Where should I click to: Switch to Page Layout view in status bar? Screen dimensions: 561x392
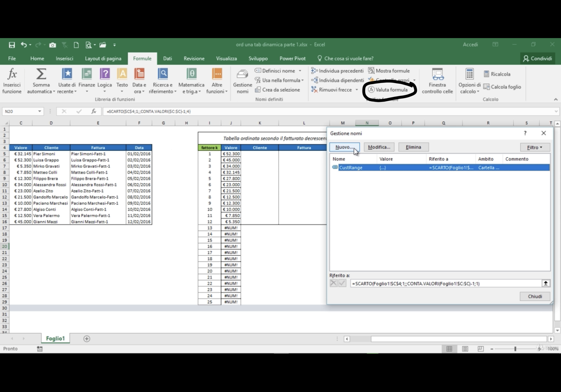pos(465,349)
